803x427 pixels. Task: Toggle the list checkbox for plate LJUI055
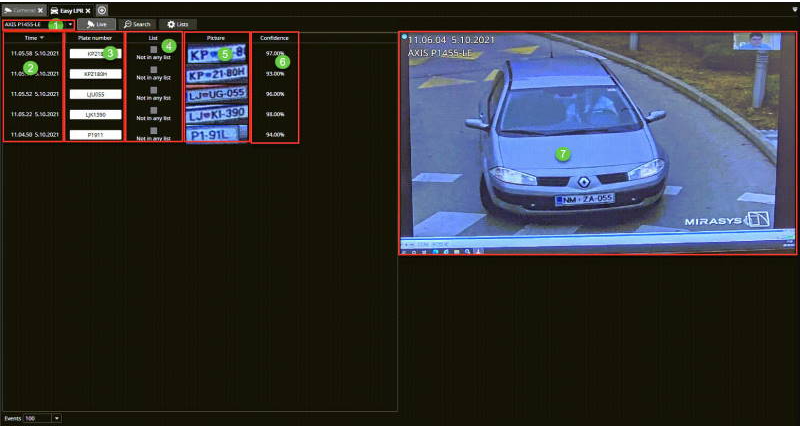click(x=154, y=89)
